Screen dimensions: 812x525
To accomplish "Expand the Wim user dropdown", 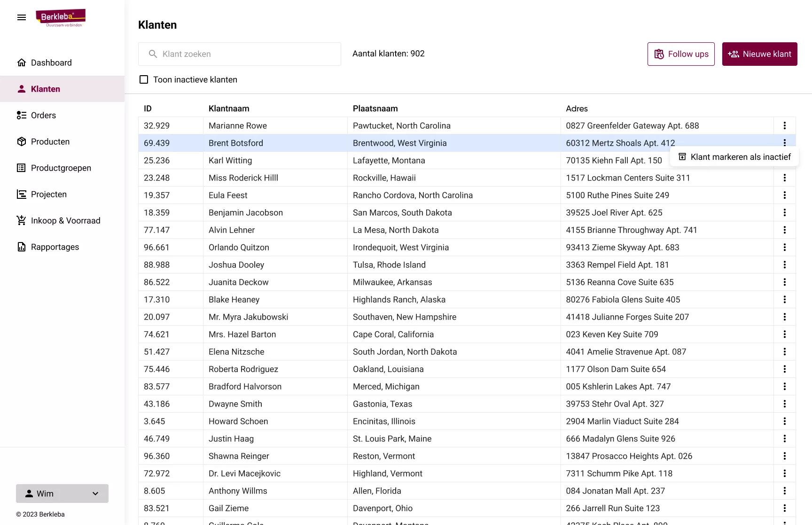I will 62,494.
